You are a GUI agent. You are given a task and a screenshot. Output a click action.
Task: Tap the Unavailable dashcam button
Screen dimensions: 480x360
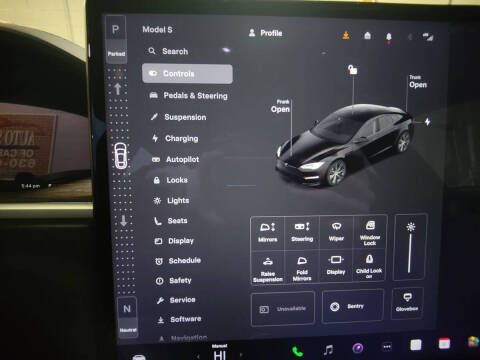coord(283,309)
